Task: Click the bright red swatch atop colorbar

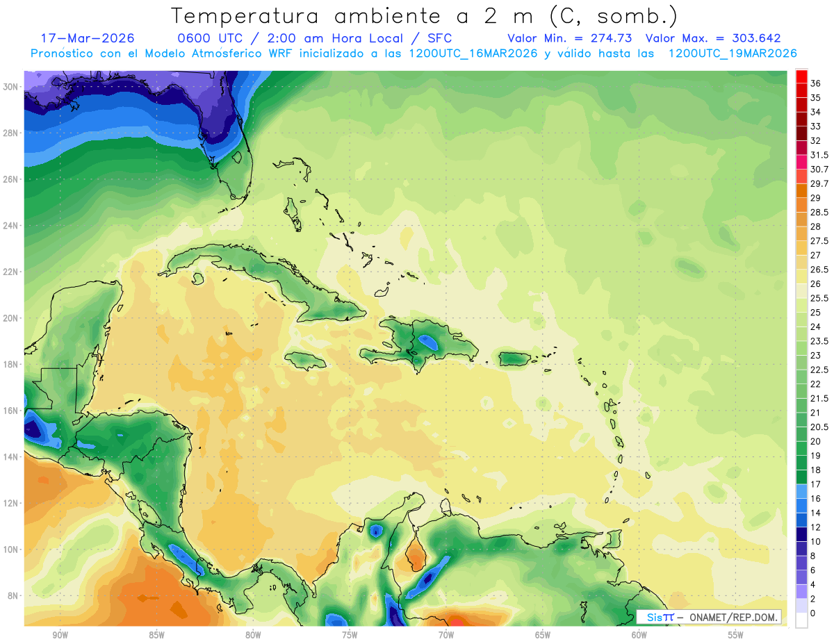Action: point(801,77)
